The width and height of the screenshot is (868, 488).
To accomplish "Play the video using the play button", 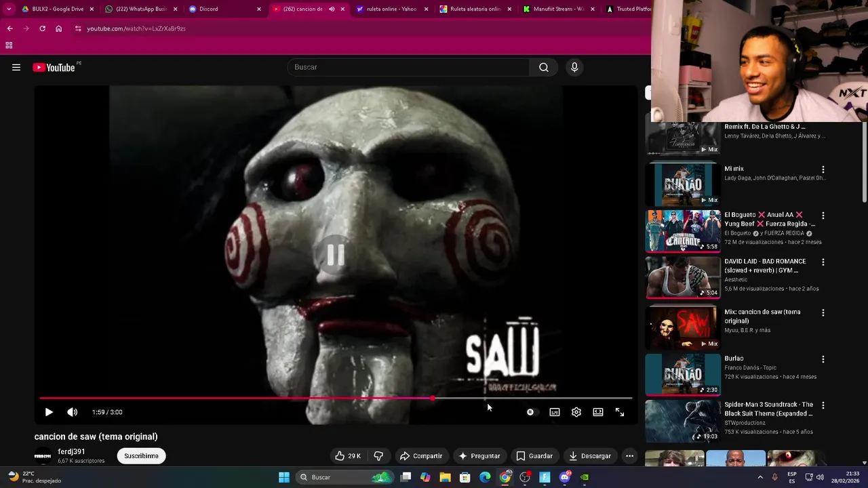I will tap(49, 412).
